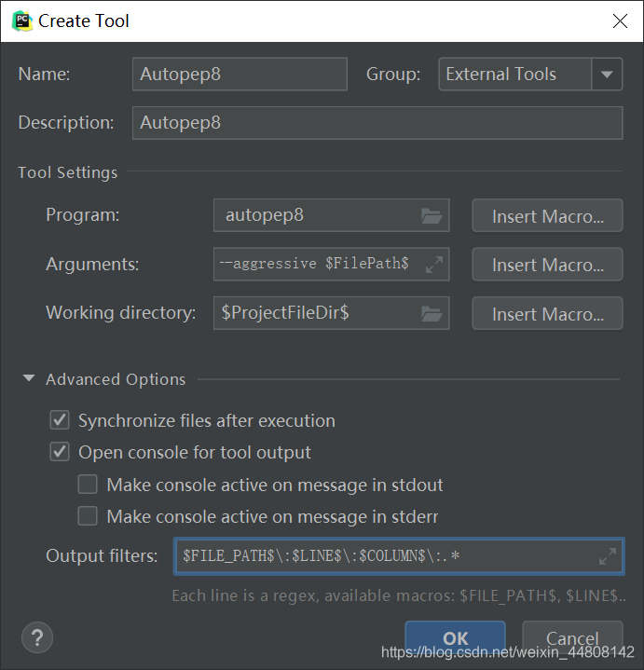Click the Arguments text field
Image resolution: width=644 pixels, height=670 pixels.
(331, 264)
